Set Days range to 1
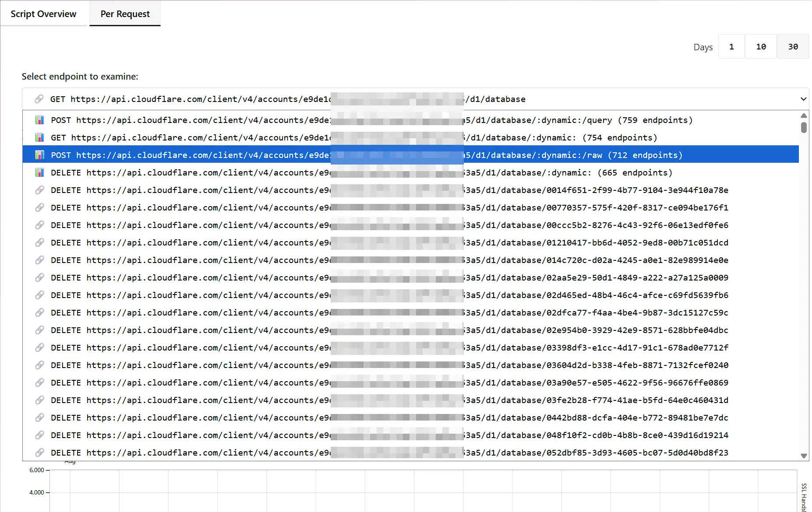The image size is (812, 512). coord(731,46)
